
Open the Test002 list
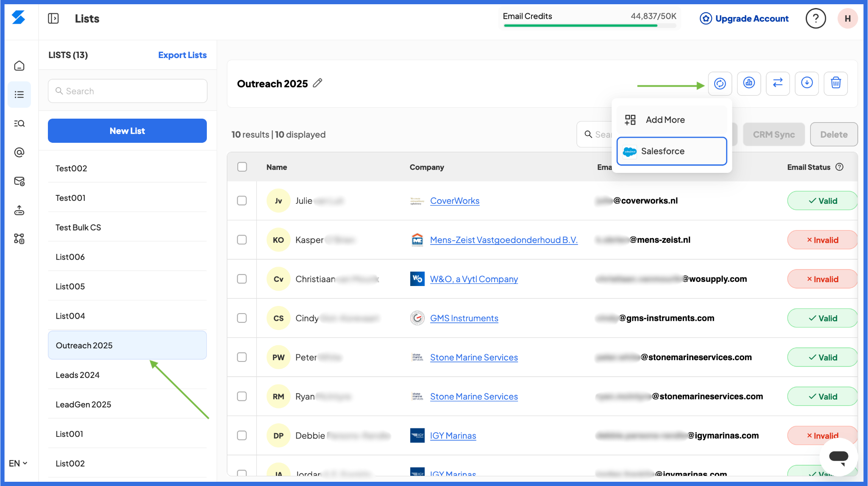click(127, 168)
